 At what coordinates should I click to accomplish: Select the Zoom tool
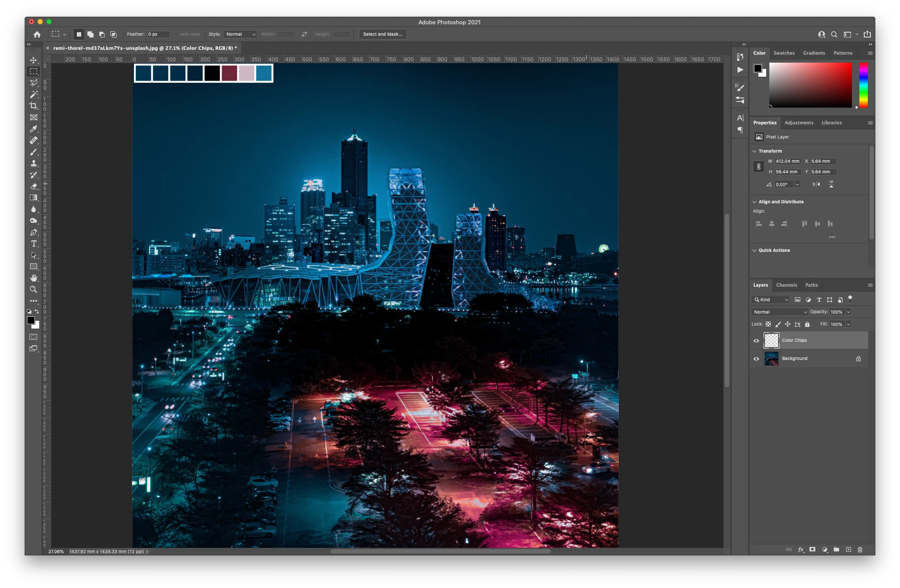34,289
